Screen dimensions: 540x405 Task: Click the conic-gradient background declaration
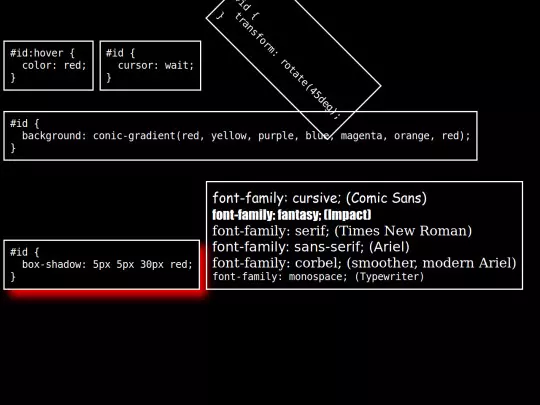246,136
